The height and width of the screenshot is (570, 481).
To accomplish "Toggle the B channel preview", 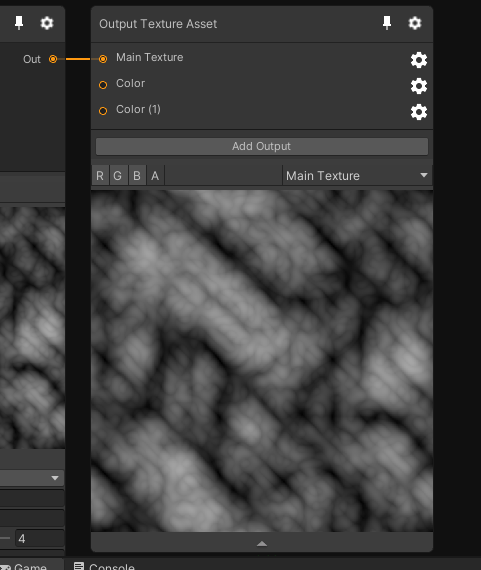I will point(137,176).
